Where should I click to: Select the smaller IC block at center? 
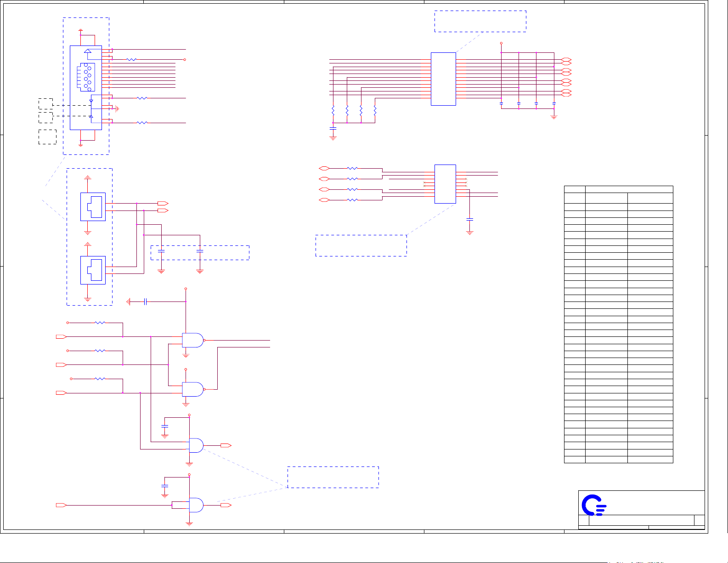(x=445, y=184)
